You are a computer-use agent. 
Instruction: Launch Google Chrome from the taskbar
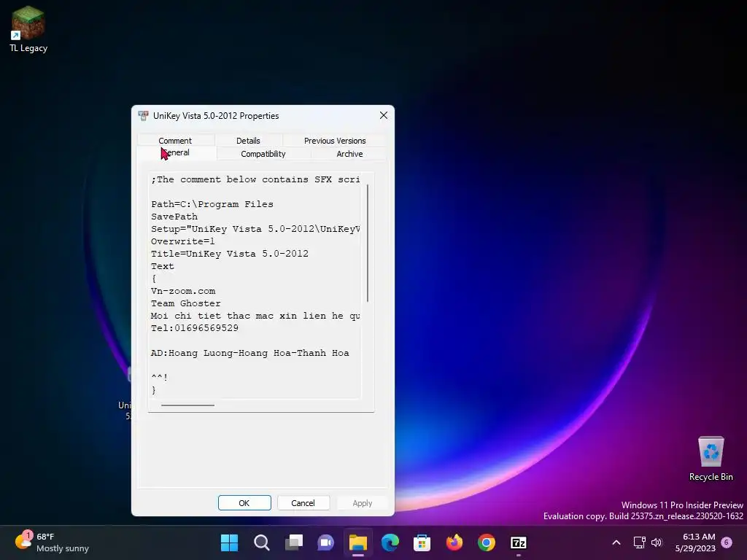[x=487, y=542]
